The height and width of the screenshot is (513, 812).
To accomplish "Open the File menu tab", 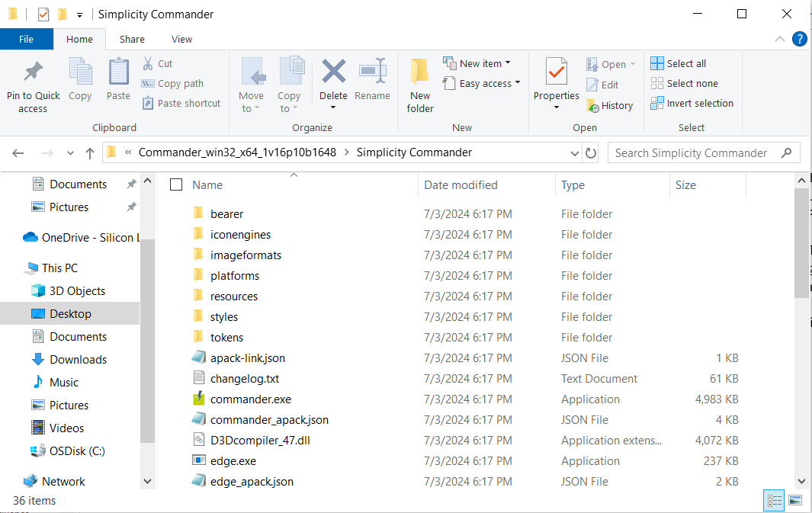I will tap(27, 40).
